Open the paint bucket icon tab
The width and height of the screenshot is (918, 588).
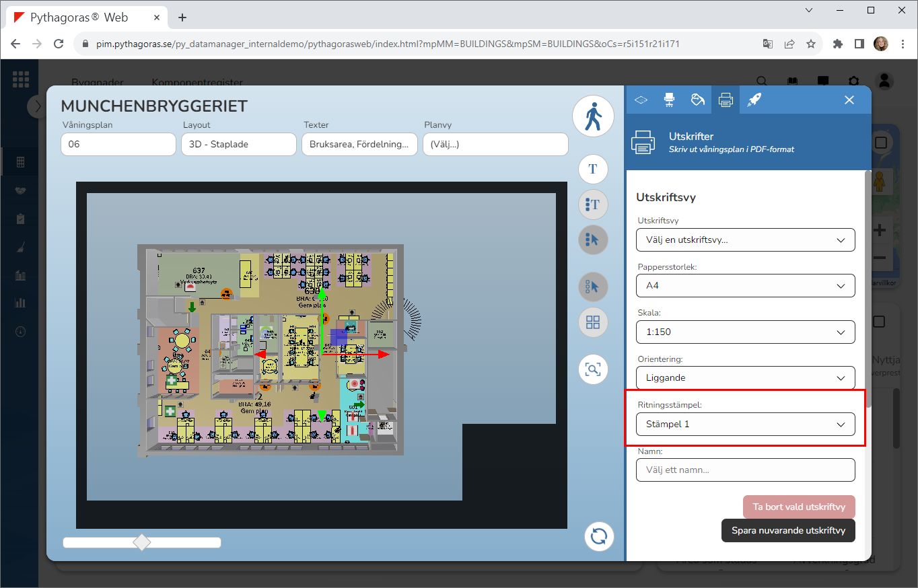(x=697, y=100)
